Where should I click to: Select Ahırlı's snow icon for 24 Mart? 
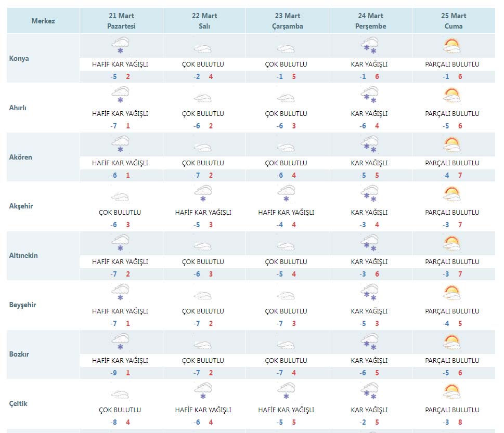click(369, 96)
